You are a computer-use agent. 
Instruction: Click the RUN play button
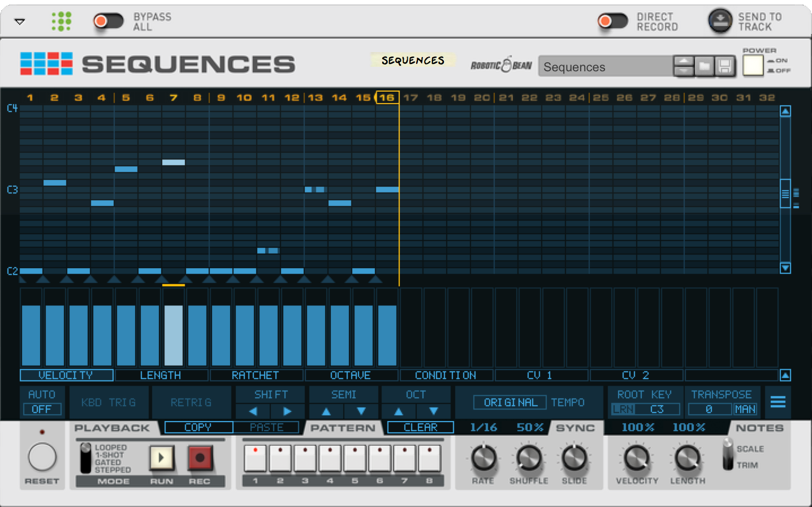[162, 458]
